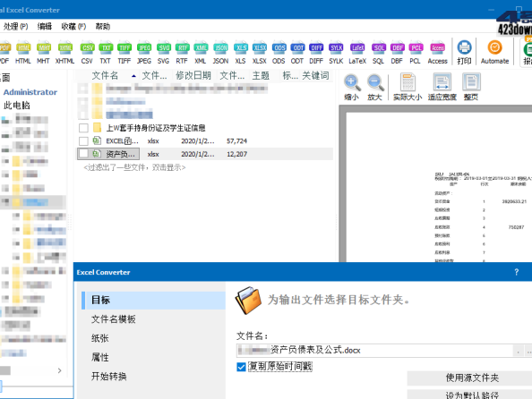
Task: Convert to XLS icon
Action: (x=240, y=52)
